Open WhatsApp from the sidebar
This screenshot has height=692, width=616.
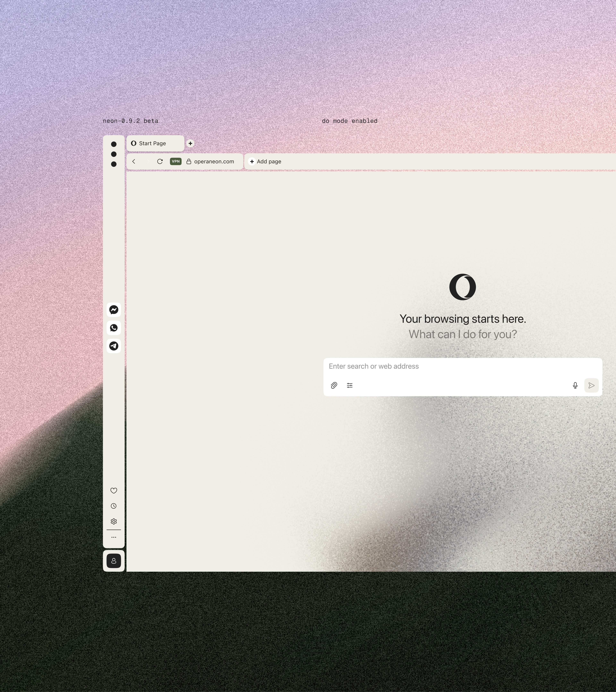[x=114, y=328]
